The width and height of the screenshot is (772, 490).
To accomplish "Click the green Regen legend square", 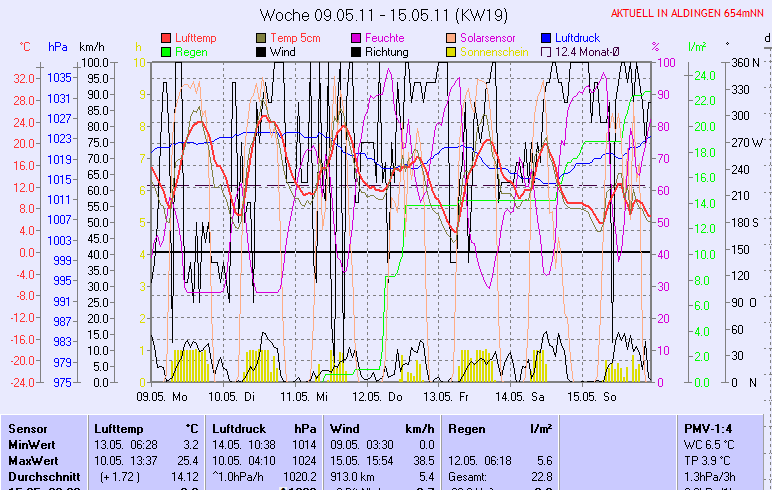I will (166, 51).
